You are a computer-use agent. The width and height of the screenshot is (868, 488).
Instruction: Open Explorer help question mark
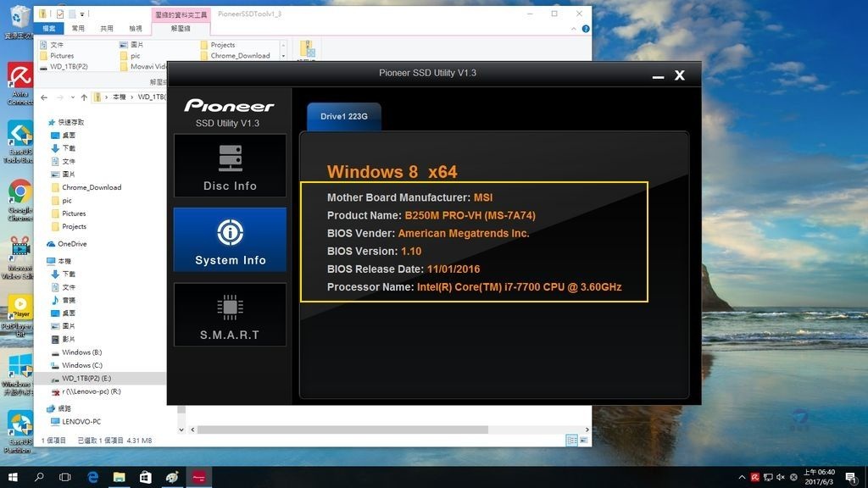[586, 29]
